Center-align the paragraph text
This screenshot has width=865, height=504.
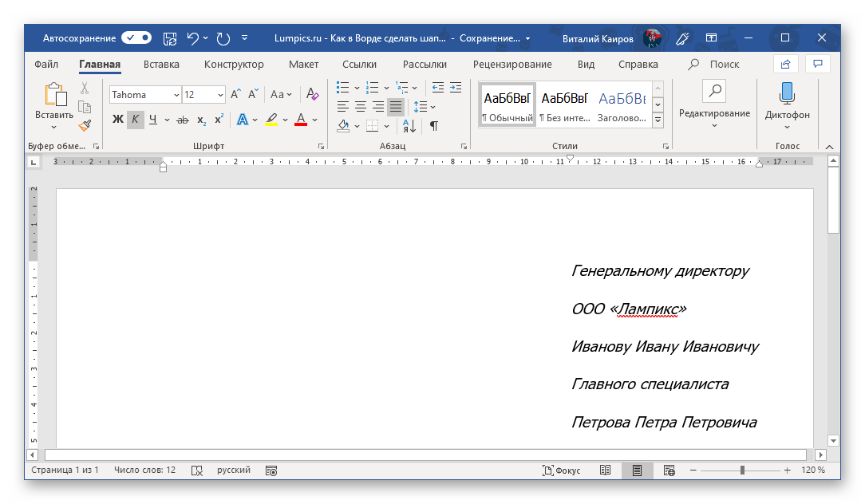coord(360,106)
